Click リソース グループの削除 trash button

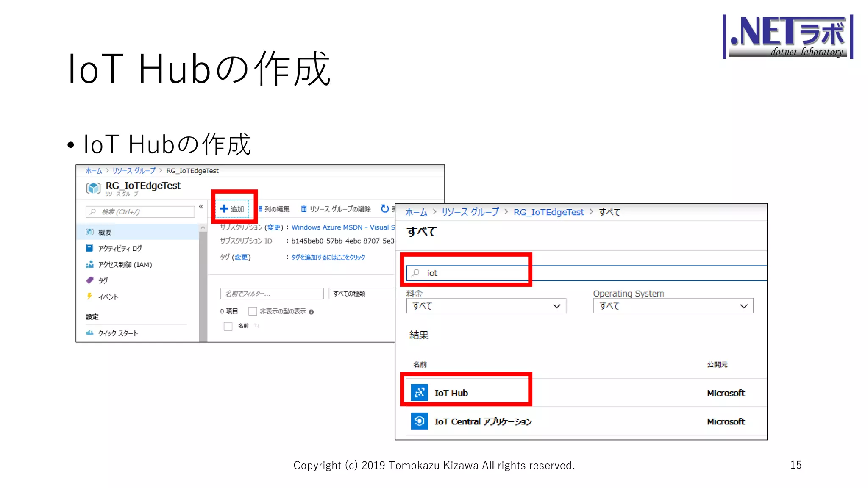pyautogui.click(x=336, y=209)
